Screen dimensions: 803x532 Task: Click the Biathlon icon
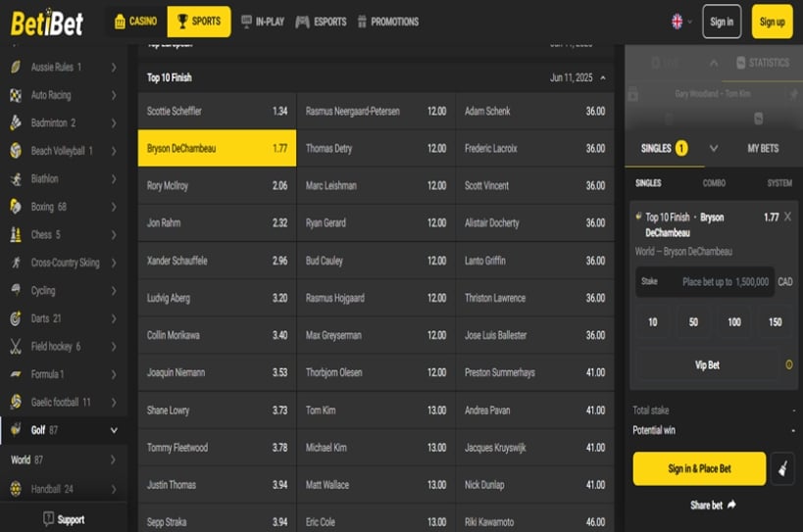pyautogui.click(x=16, y=178)
